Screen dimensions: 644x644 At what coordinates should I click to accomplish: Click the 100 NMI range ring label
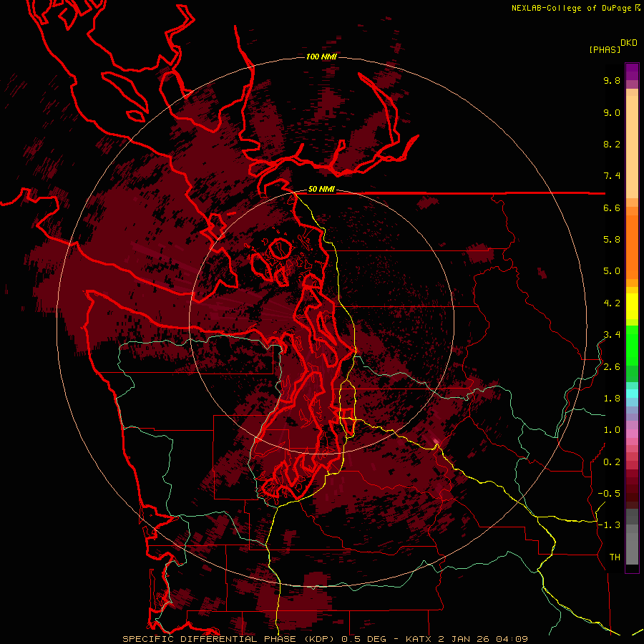321,57
